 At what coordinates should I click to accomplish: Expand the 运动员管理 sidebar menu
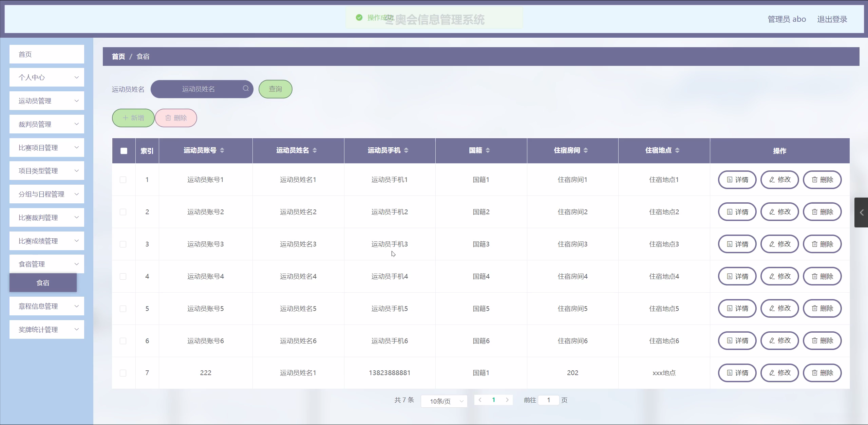[x=47, y=101]
